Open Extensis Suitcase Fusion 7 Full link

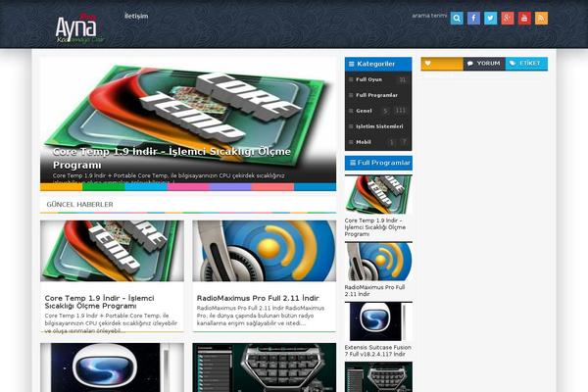pos(377,351)
